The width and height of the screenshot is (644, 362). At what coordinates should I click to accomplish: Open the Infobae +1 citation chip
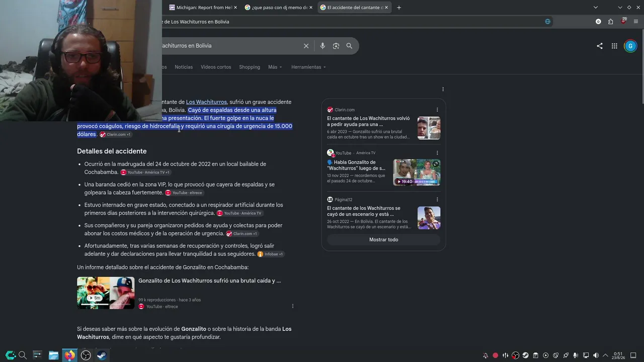[270, 254]
